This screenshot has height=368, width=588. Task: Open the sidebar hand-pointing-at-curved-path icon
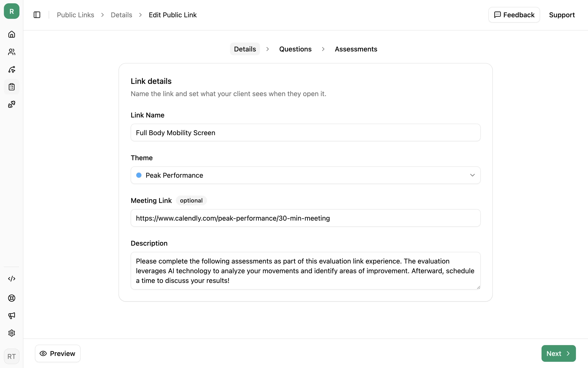point(11,70)
